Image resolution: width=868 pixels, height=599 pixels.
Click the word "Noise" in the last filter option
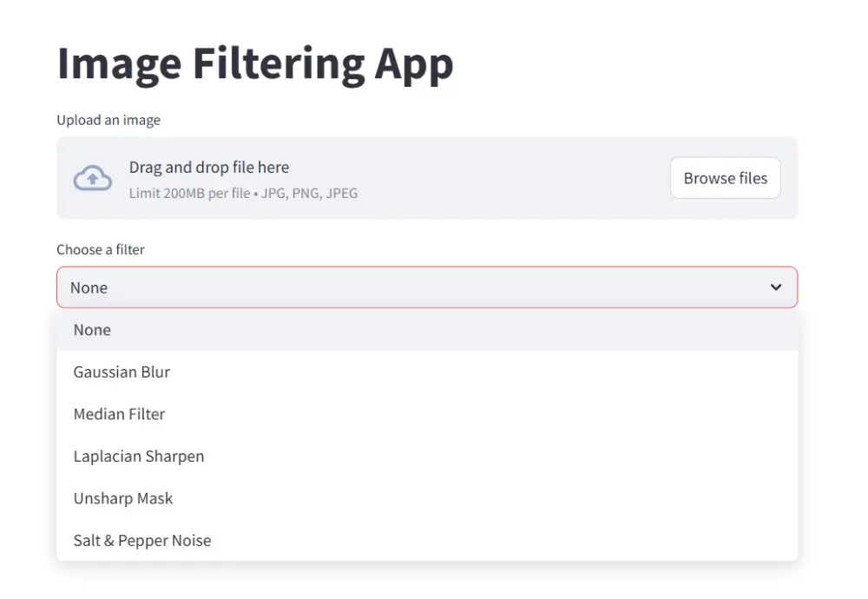191,540
